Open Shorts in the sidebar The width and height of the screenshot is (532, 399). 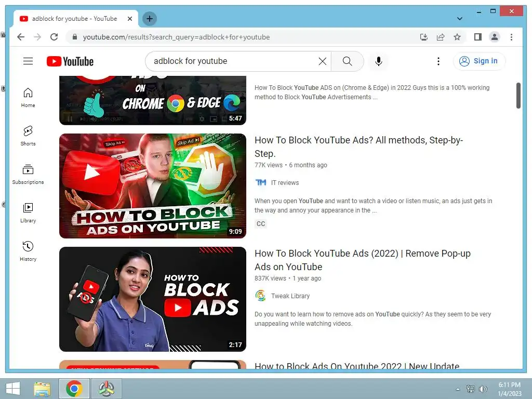click(x=28, y=136)
